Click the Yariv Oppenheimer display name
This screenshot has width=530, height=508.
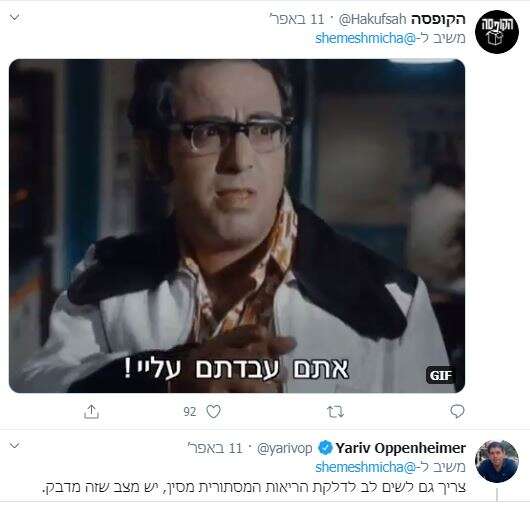pos(401,448)
